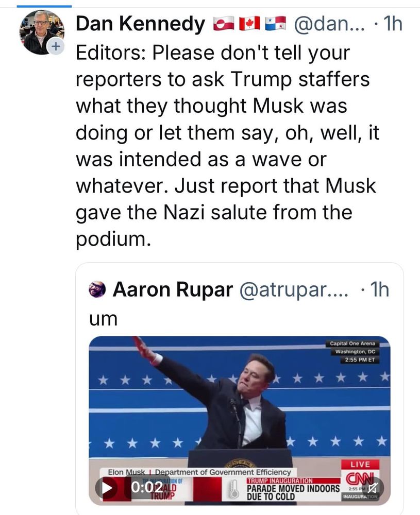Viewport: 420px width, 515px height.
Task: Open Dan Kennedy's profile avatar
Action: [42, 32]
